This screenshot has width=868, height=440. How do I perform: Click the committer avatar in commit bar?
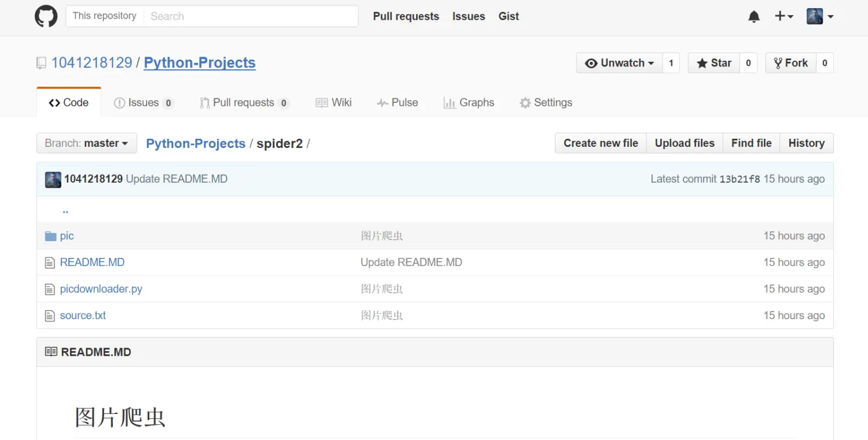[53, 179]
